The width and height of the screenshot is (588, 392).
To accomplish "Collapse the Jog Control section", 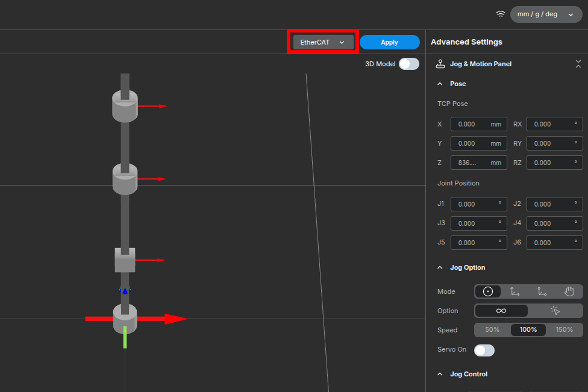I will click(440, 374).
